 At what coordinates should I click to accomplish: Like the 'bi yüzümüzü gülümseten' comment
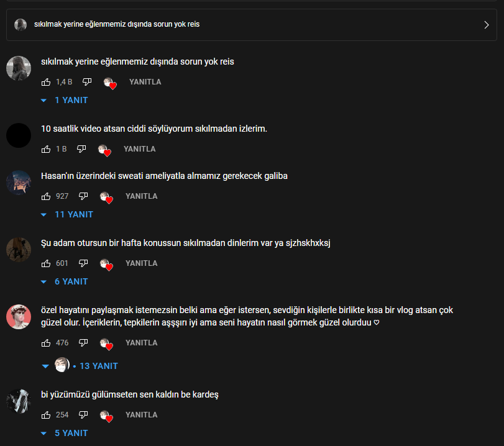pos(46,415)
